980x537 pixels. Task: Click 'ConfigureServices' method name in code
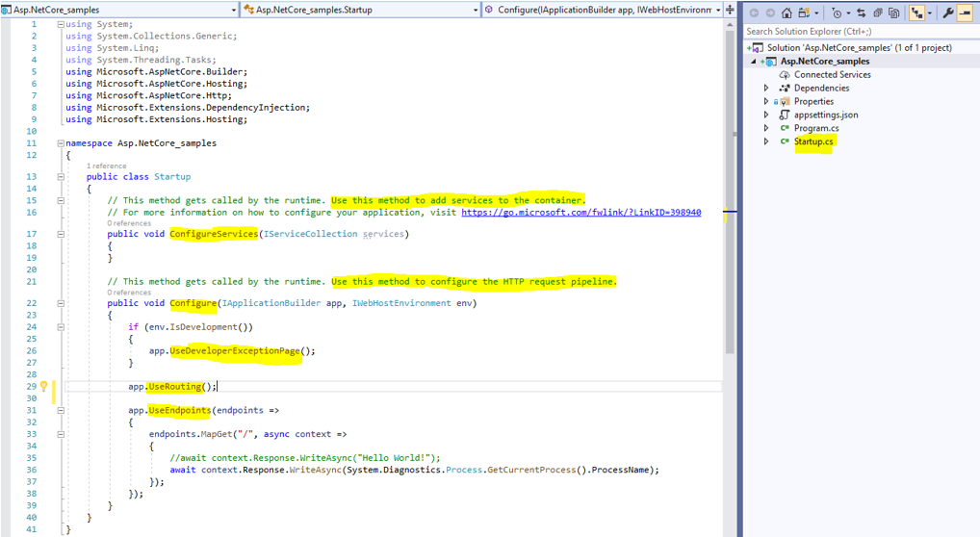tap(214, 234)
